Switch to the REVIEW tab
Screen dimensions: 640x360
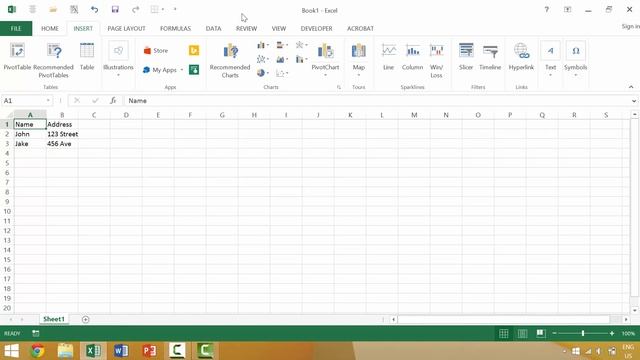[247, 29]
